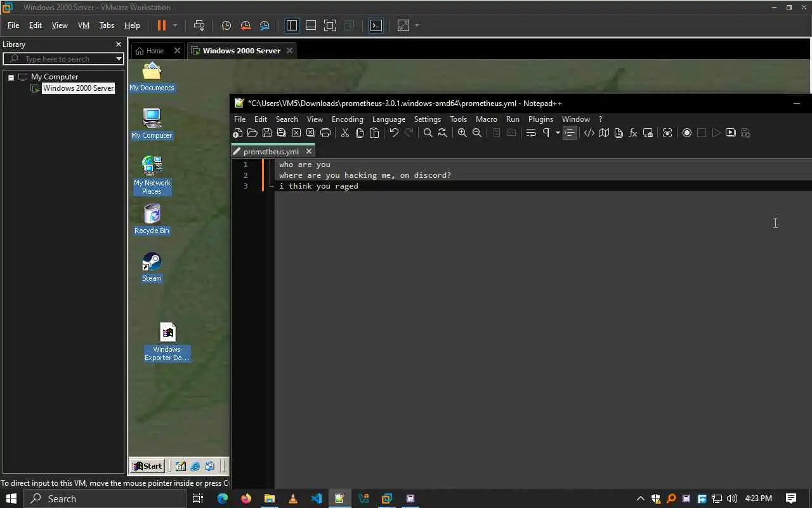This screenshot has height=508, width=812.
Task: Open the Library search dropdown arrow
Action: pos(119,58)
